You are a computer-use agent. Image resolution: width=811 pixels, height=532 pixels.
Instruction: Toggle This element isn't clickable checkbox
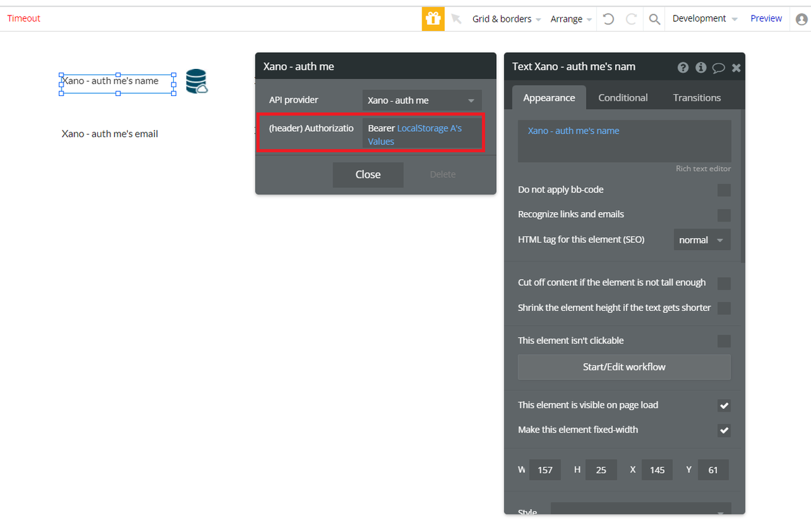pyautogui.click(x=724, y=341)
